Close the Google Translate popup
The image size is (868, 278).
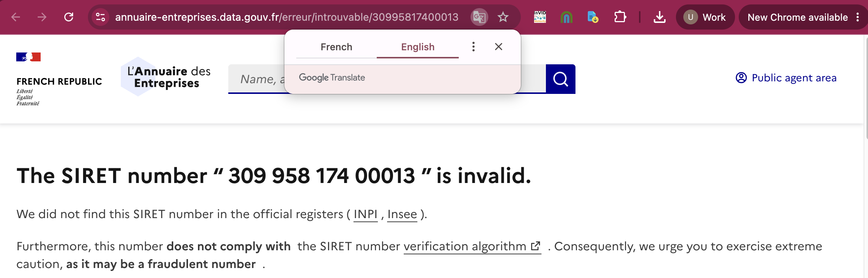pos(499,47)
